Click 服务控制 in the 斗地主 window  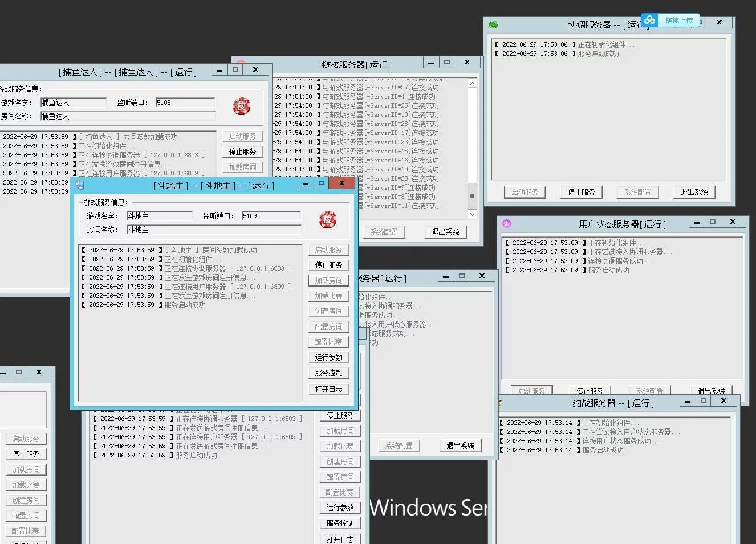click(x=329, y=373)
